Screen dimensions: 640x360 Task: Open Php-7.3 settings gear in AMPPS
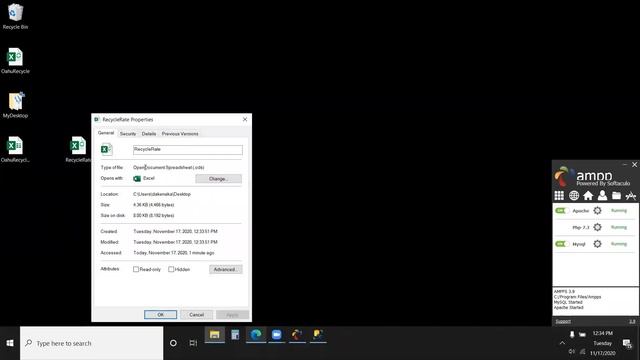pos(597,227)
